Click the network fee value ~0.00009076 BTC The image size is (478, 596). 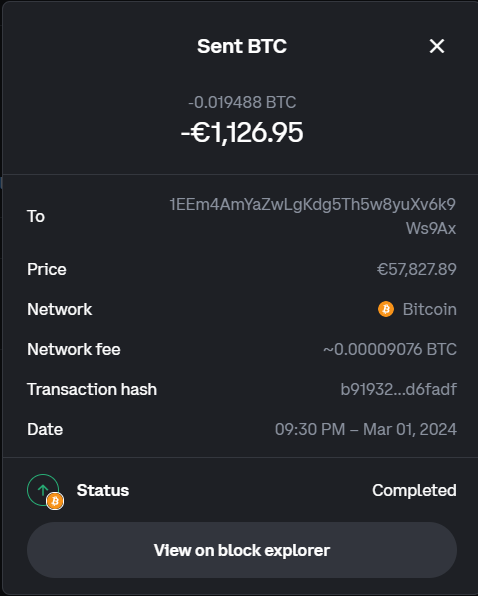[x=390, y=349]
